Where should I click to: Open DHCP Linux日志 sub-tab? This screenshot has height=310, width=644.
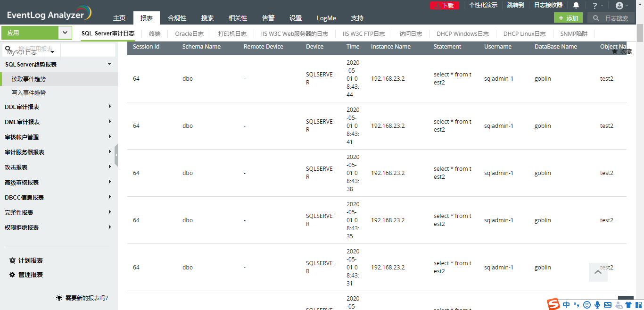[x=525, y=34]
